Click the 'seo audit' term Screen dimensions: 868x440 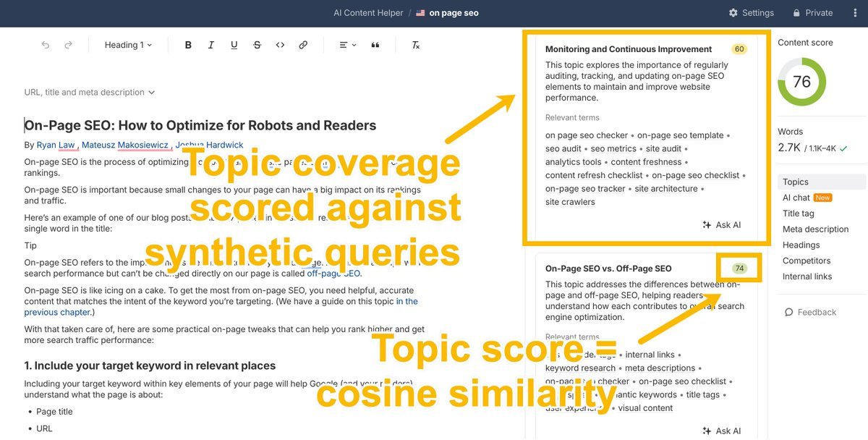(x=563, y=148)
